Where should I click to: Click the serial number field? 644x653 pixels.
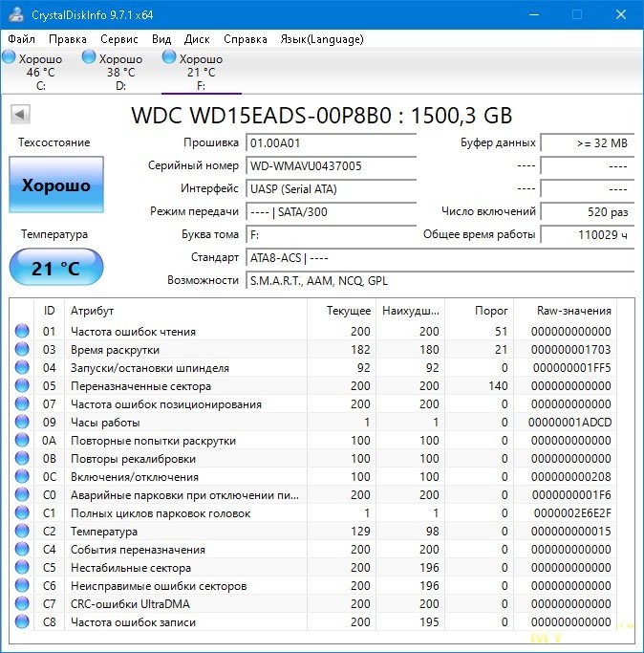pos(331,165)
